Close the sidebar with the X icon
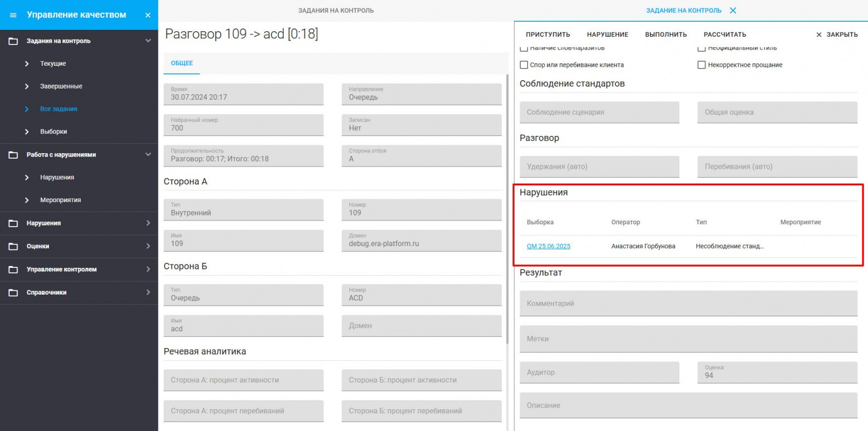The image size is (868, 431). [147, 15]
